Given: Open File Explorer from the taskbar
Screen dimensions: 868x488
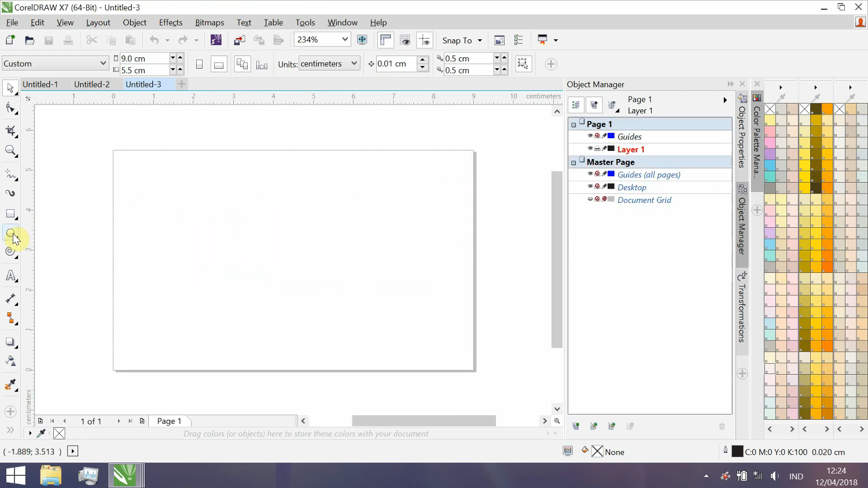Looking at the screenshot, I should (50, 475).
